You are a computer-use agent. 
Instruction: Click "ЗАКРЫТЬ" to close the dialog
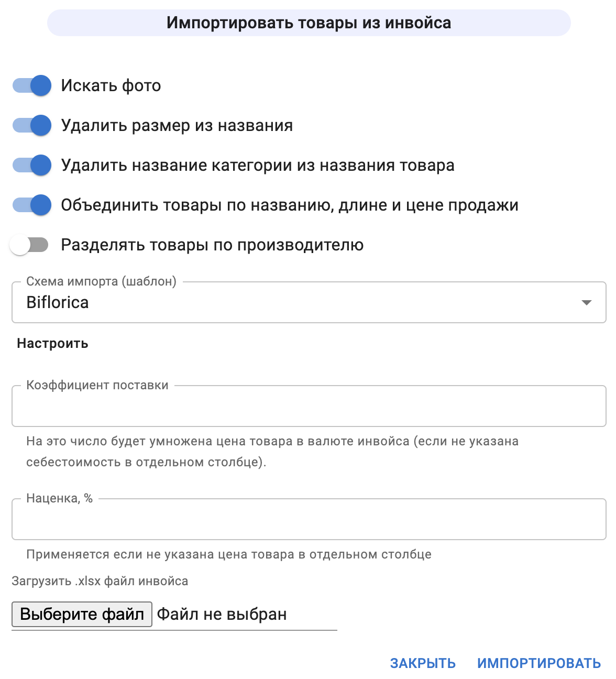click(x=422, y=663)
